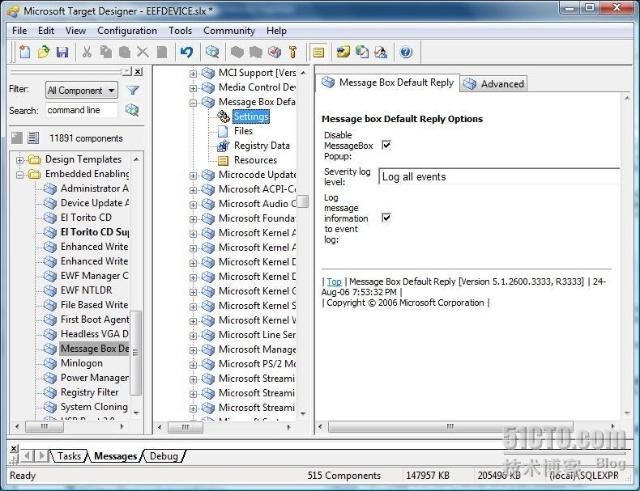Select the Message Box Default Reply tab
640x491 pixels.
tap(388, 83)
